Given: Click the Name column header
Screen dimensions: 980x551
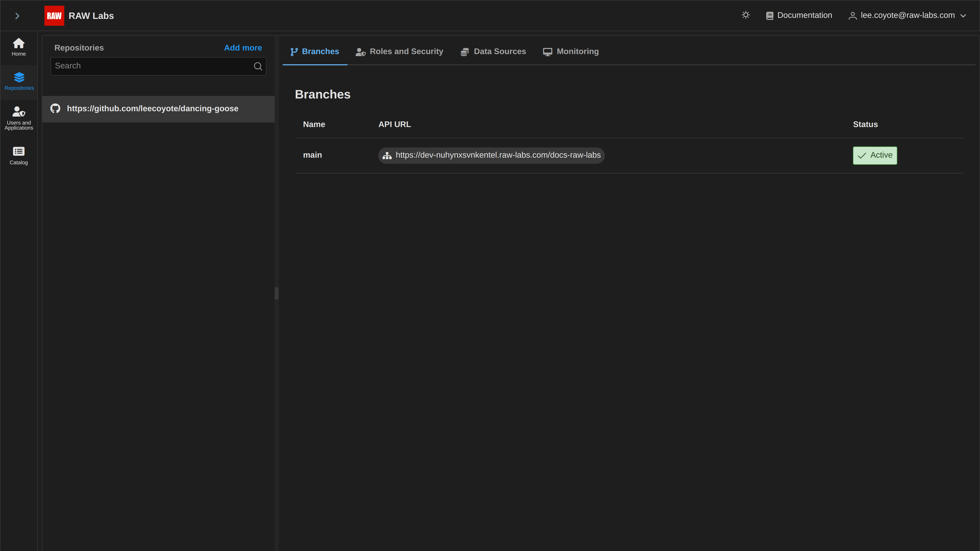Looking at the screenshot, I should click(x=314, y=124).
